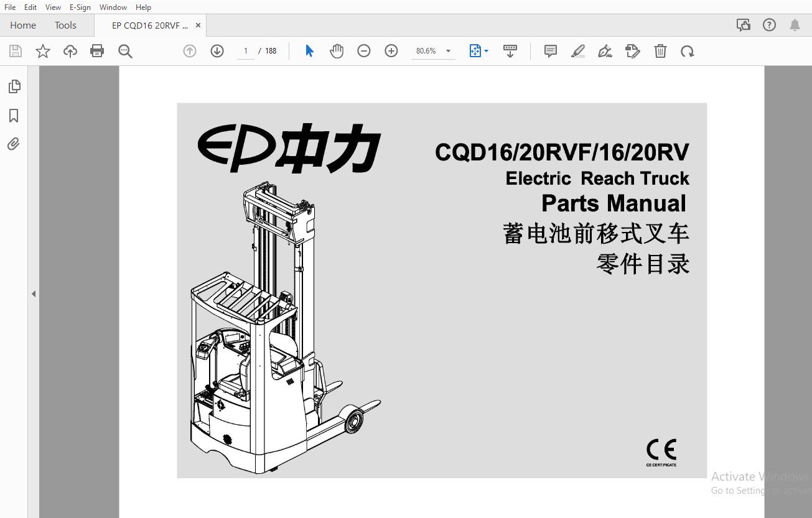Select the arrow Selection tool
This screenshot has height=518, width=812.
pos(309,51)
